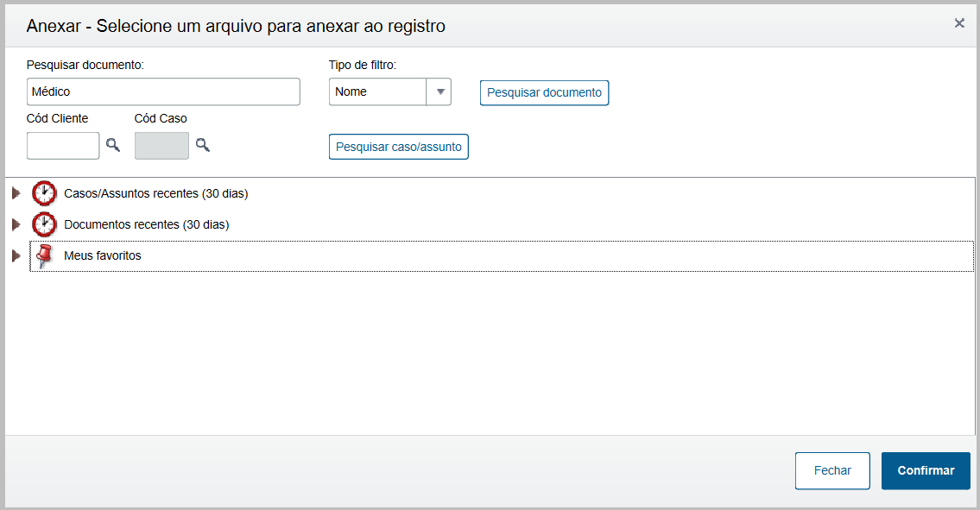Click the clock icon for Documentos recentes

pyautogui.click(x=44, y=224)
